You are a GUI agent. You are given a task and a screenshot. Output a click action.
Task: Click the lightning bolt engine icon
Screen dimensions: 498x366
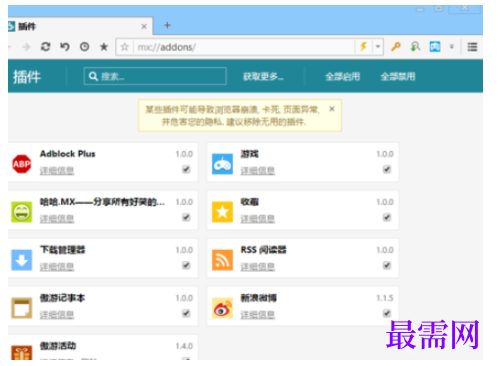tap(364, 47)
